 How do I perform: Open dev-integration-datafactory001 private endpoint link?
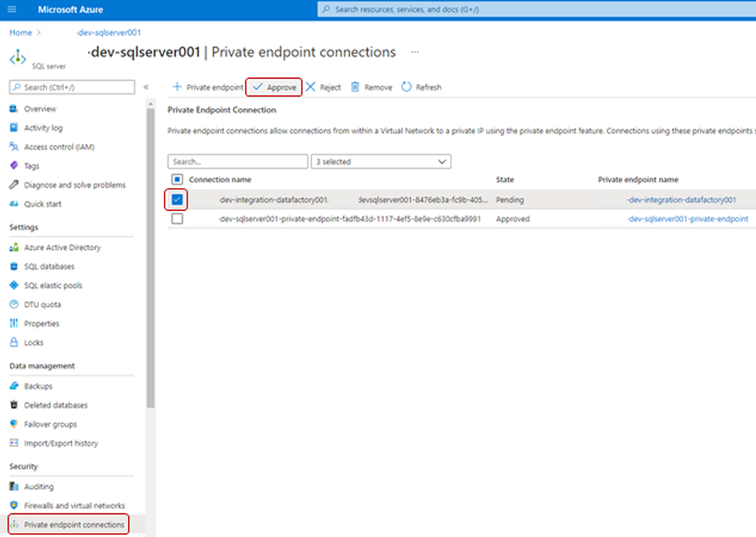click(681, 199)
